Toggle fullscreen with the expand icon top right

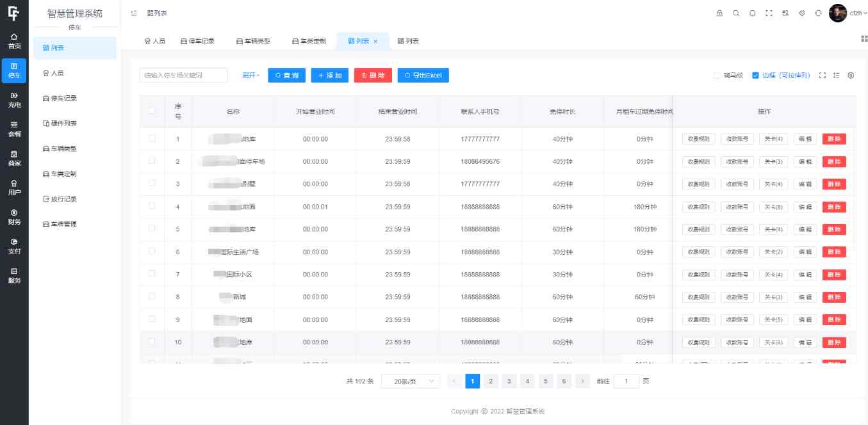769,13
